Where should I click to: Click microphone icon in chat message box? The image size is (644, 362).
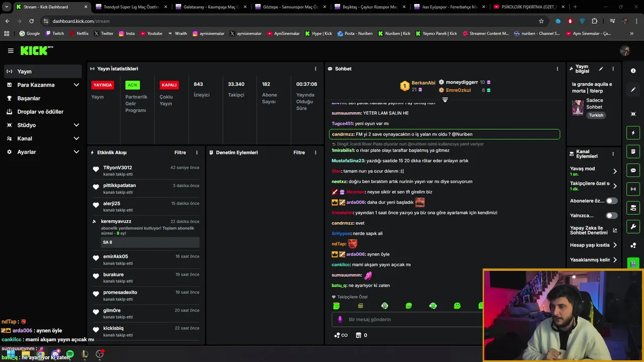[340, 319]
